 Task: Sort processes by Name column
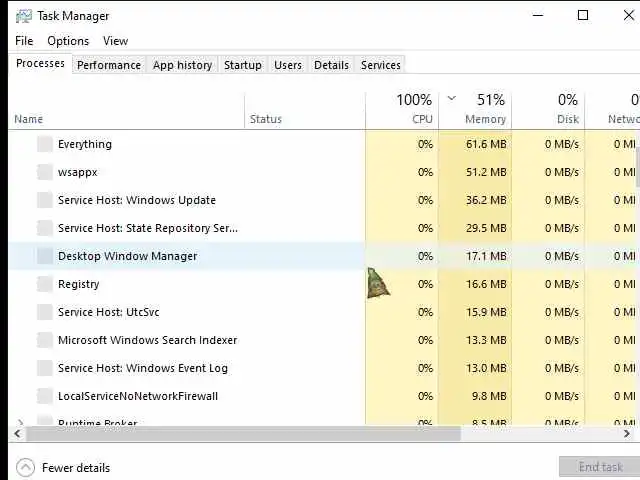tap(127, 110)
